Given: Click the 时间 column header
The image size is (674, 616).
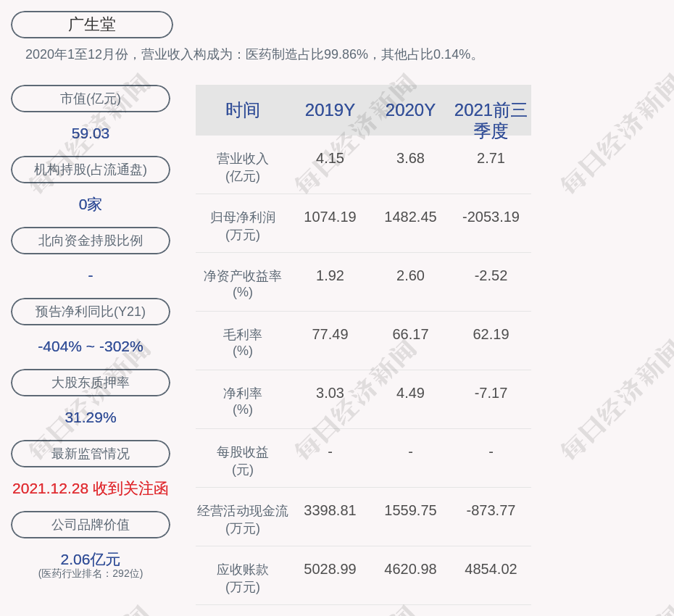Looking at the screenshot, I should (243, 110).
